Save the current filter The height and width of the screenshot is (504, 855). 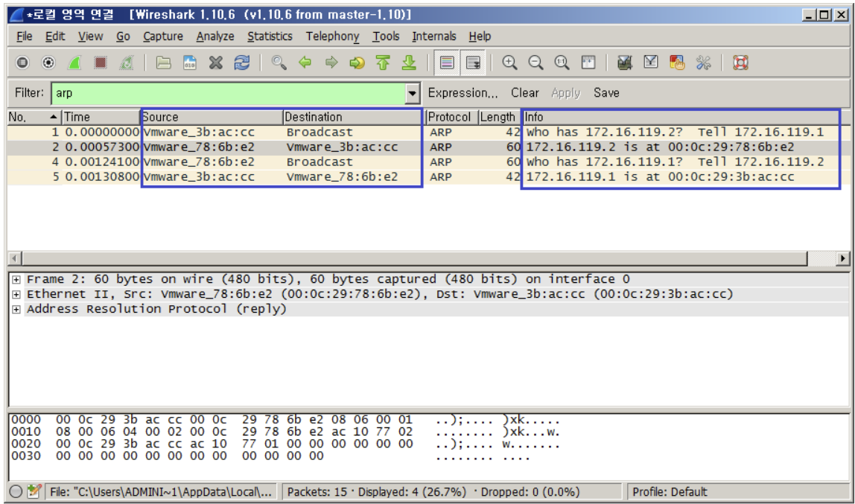click(606, 93)
